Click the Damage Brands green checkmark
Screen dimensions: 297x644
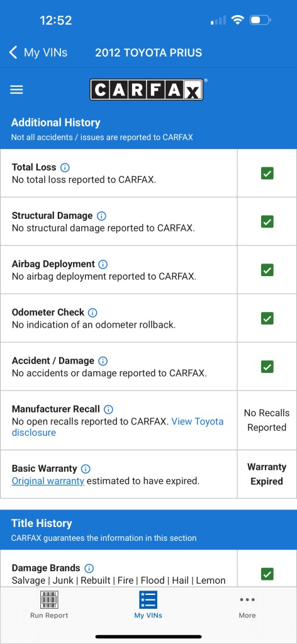point(267,574)
